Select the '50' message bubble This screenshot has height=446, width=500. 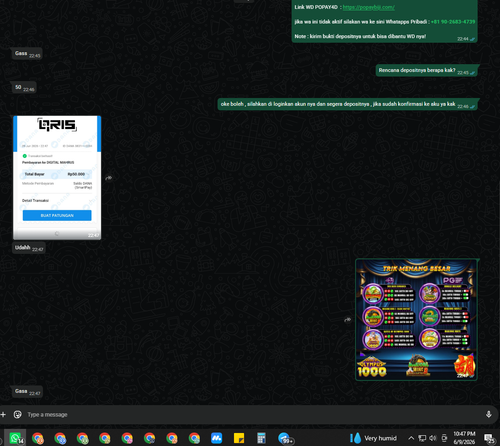pyautogui.click(x=24, y=88)
